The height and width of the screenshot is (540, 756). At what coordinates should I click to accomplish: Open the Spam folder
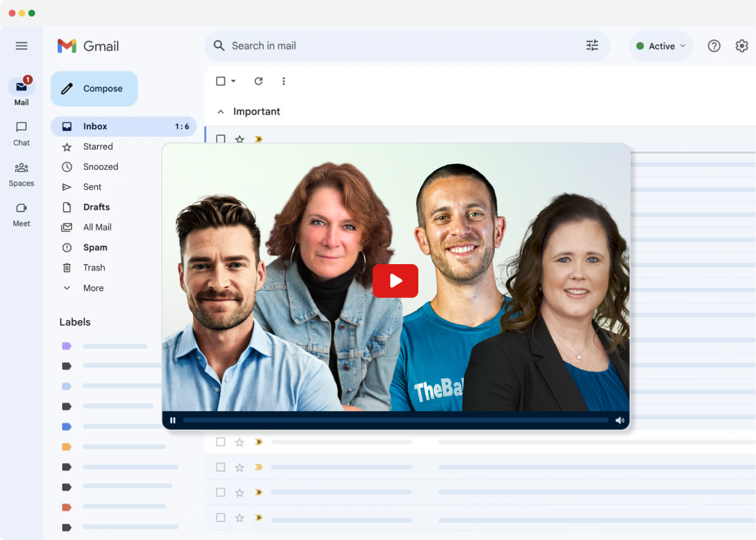(95, 248)
